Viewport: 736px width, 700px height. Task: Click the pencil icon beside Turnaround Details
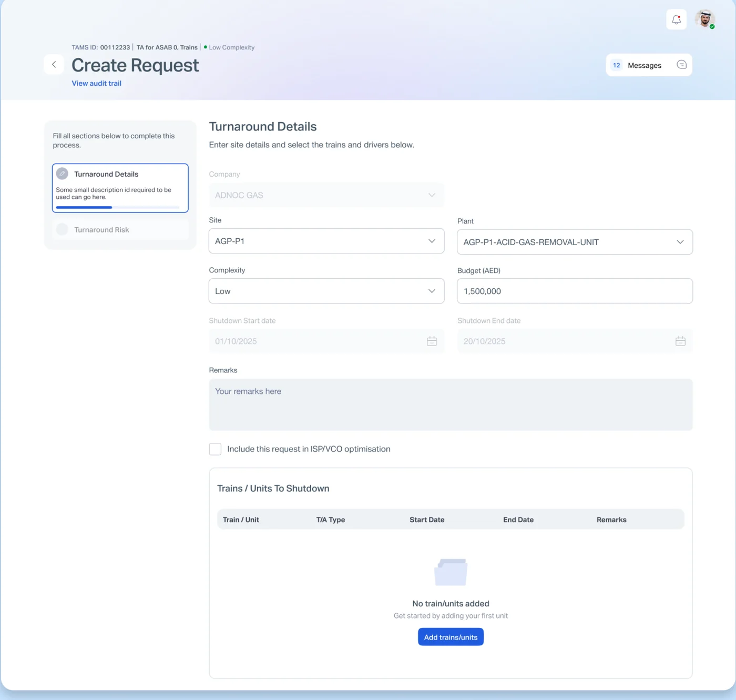(x=62, y=174)
